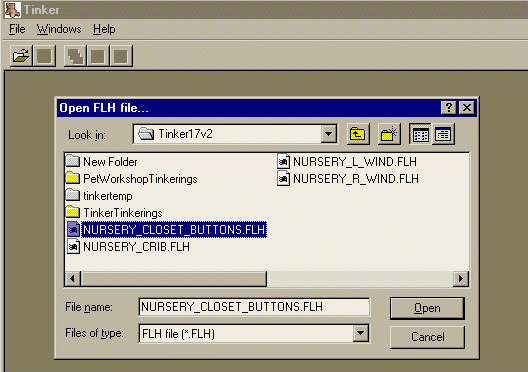Screen dimensions: 528x372
Task: Select the PetWorkshopTinkerings folder
Action: 132,178
